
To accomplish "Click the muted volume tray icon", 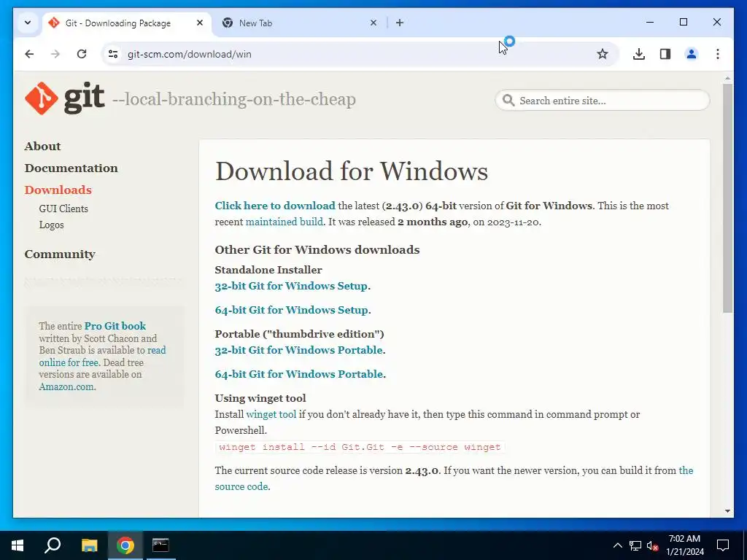I will 653,545.
